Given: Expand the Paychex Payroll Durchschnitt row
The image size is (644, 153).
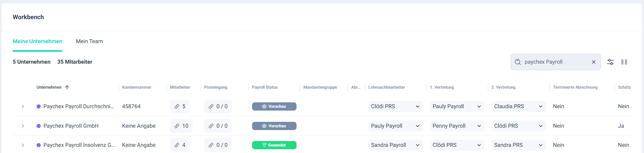Looking at the screenshot, I should pyautogui.click(x=23, y=106).
